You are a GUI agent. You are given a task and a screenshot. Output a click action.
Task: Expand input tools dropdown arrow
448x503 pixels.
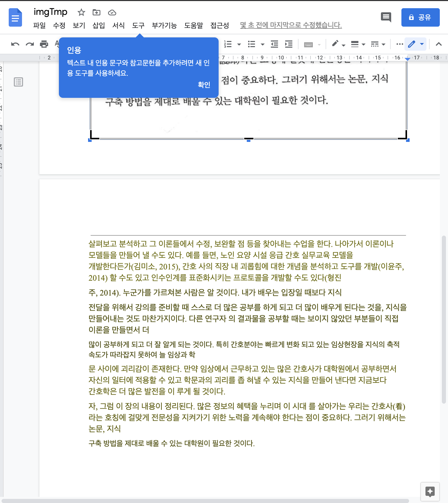click(x=319, y=45)
